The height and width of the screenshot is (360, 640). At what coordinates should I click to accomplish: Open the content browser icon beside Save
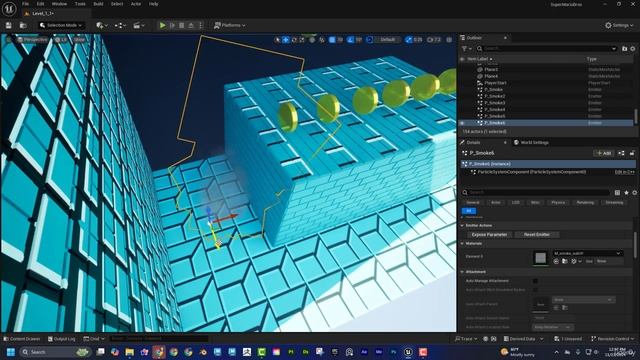click(x=23, y=25)
